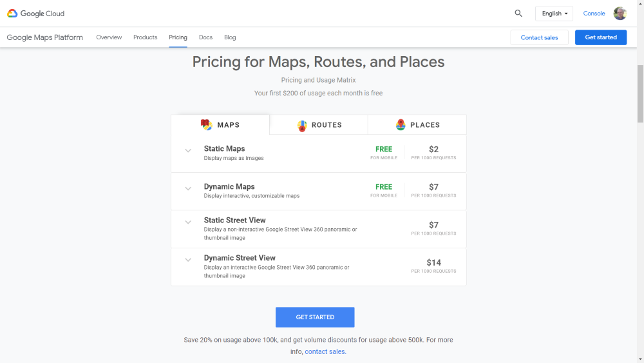Screen dimensions: 644x363
Task: Switch to the ROUTES pricing tab
Action: tap(319, 124)
